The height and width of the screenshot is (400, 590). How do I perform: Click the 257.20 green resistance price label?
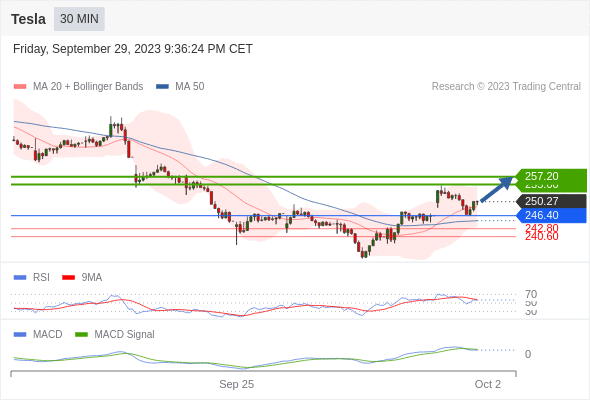(551, 176)
